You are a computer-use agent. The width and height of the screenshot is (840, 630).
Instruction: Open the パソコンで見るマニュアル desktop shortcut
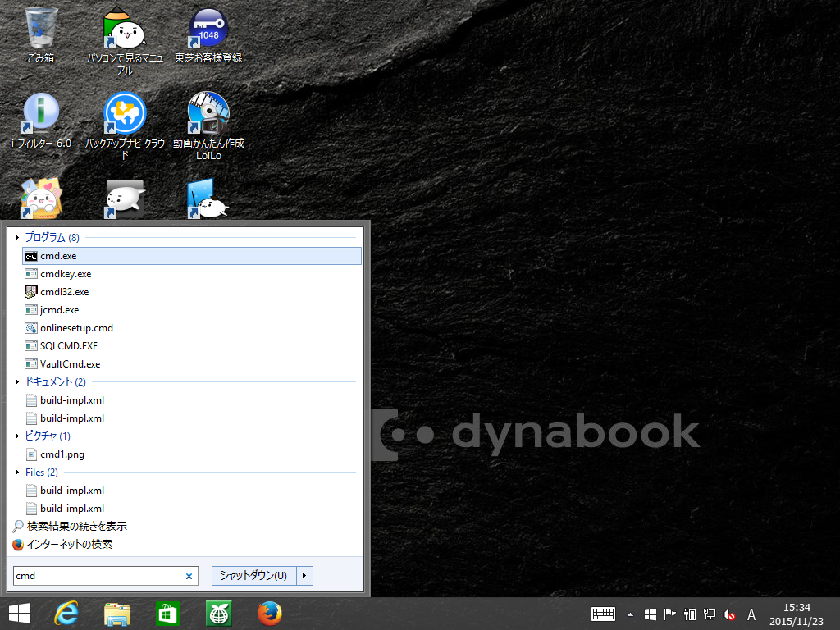click(125, 41)
